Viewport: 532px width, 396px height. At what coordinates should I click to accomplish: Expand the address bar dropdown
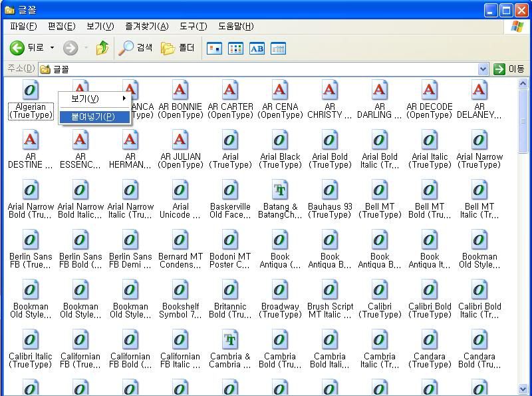coord(483,70)
